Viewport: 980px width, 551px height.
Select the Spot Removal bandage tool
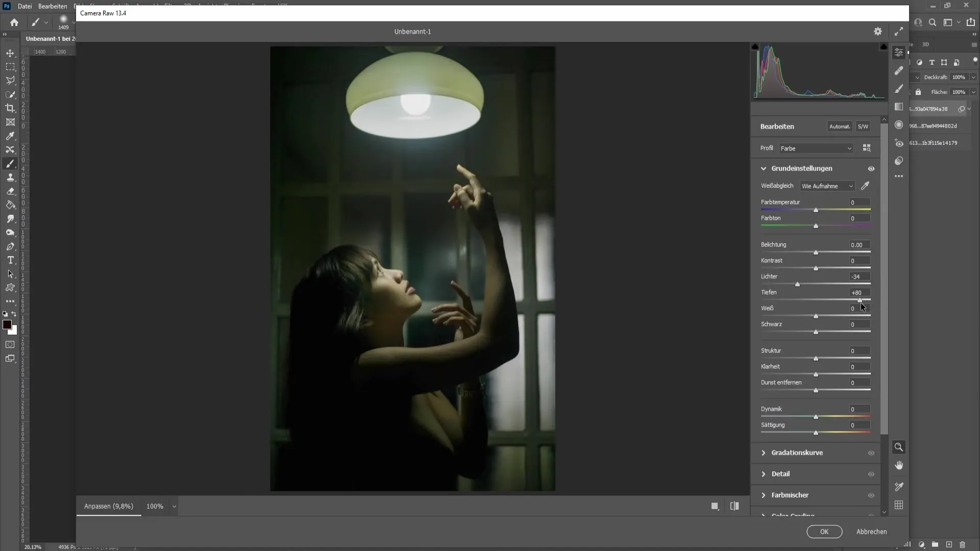(899, 70)
